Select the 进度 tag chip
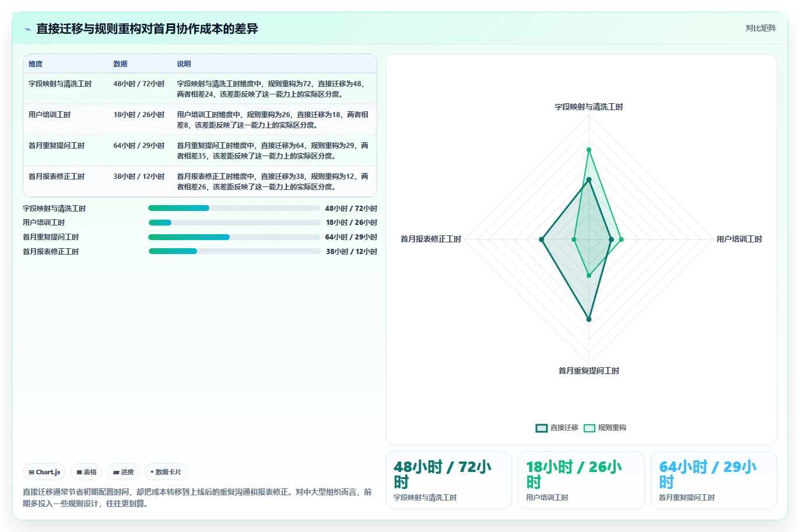The image size is (800, 532). point(123,472)
